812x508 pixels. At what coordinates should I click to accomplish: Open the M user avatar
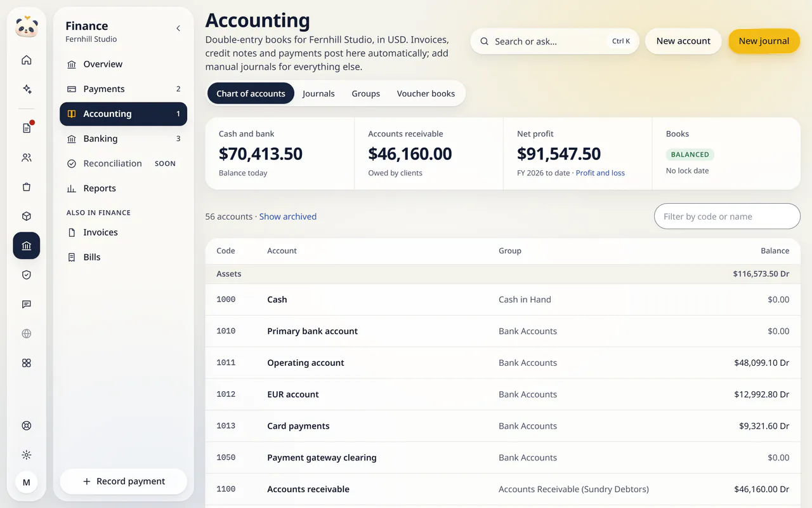click(x=27, y=483)
